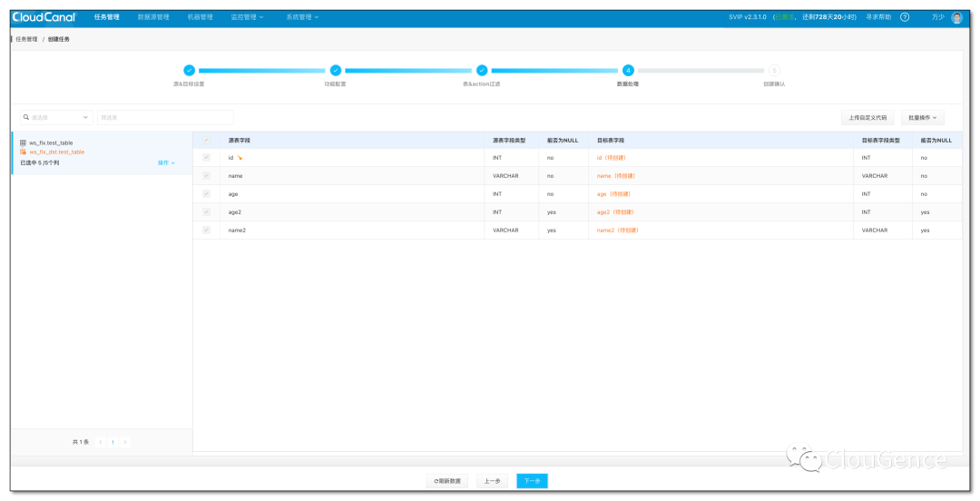The image size is (980, 501).
Task: Go to the next page arrow in pagination
Action: click(x=125, y=442)
